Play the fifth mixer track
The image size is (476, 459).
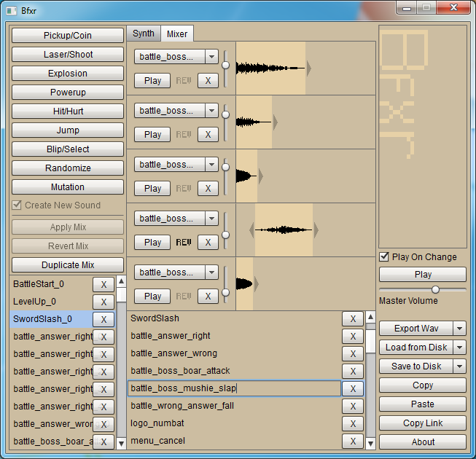[x=152, y=296]
